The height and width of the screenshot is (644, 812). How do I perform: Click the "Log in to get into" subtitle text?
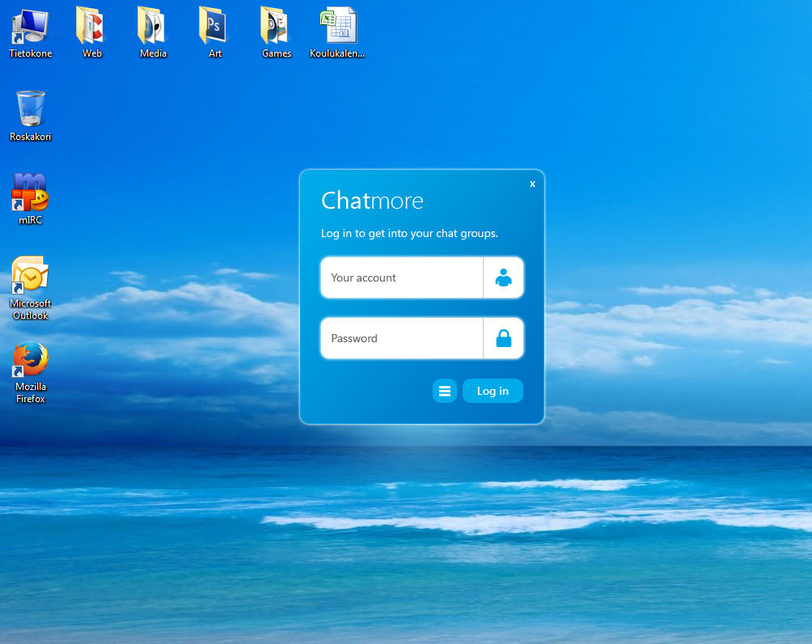click(x=409, y=233)
